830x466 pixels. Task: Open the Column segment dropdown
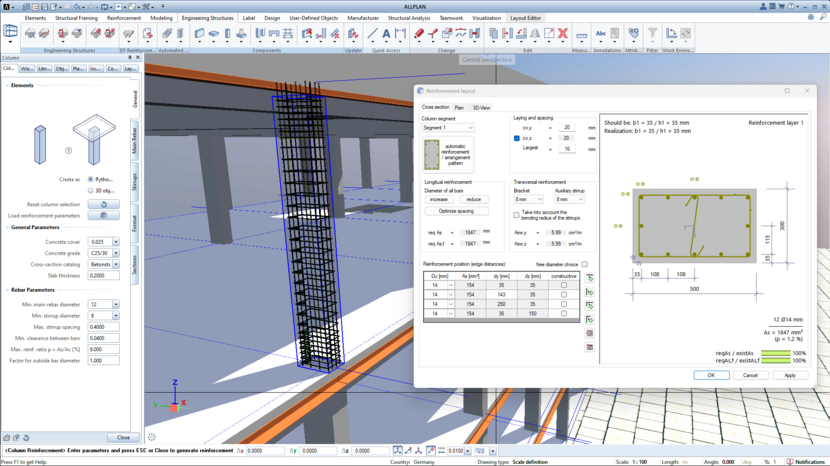pyautogui.click(x=448, y=128)
